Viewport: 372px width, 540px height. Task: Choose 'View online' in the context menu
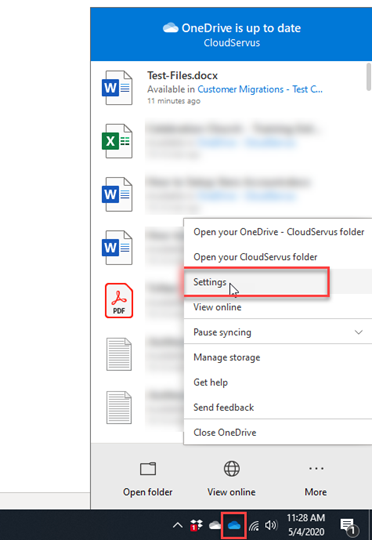(x=278, y=307)
